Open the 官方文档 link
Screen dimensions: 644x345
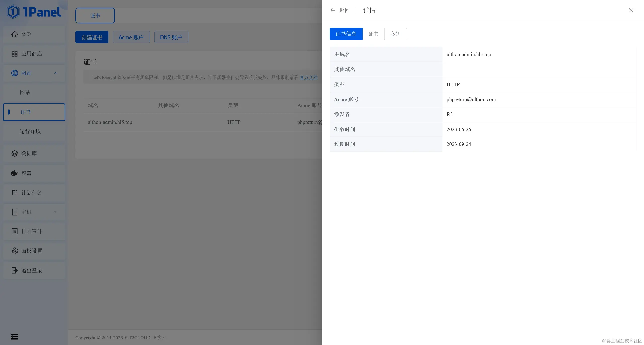[308, 78]
